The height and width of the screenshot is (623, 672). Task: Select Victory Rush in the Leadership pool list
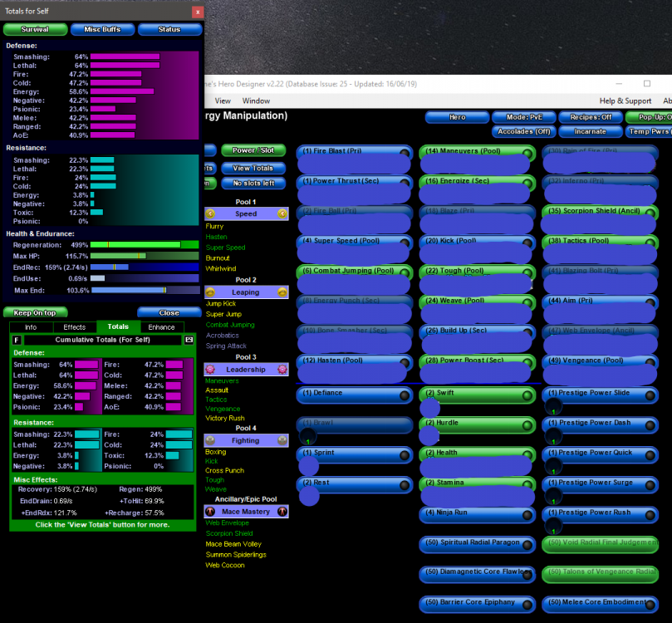[223, 418]
